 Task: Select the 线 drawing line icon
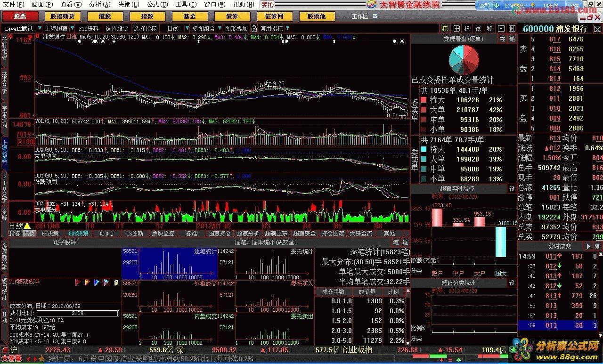(x=479, y=29)
